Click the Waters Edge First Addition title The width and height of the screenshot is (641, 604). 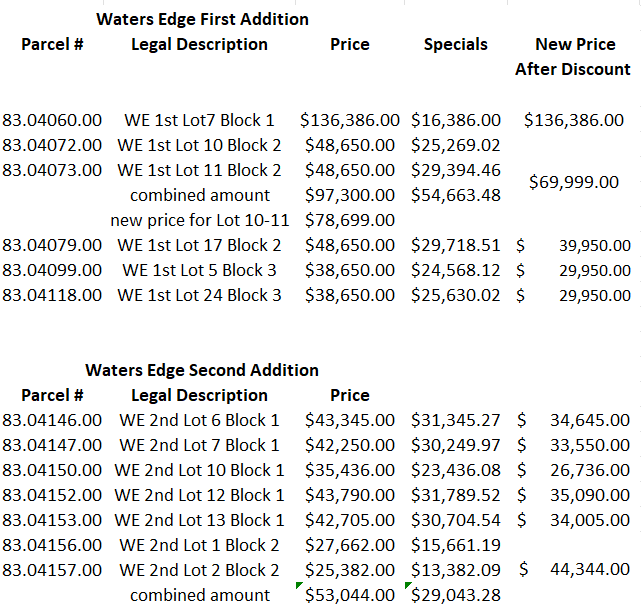coord(202,19)
